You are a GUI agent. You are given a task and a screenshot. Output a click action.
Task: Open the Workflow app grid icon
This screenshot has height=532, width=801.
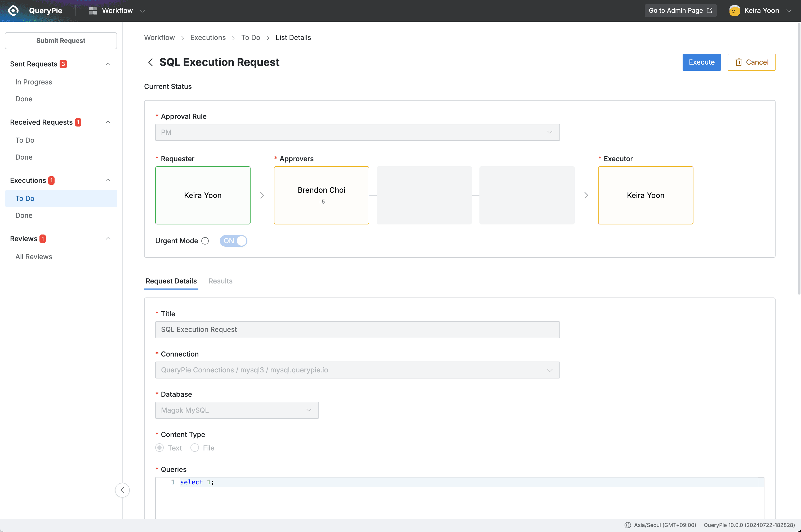pyautogui.click(x=92, y=10)
